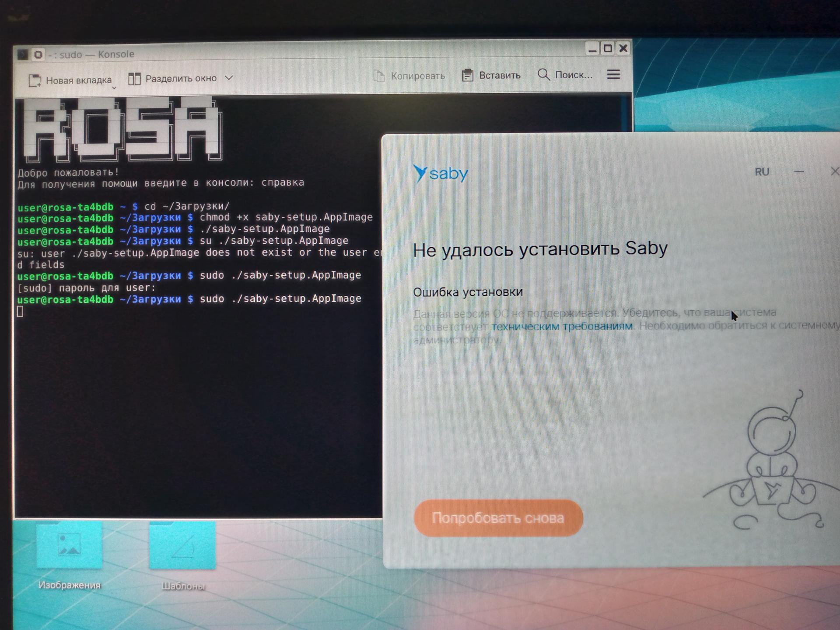The width and height of the screenshot is (840, 630).
Task: Open the Konsole hamburger menu
Action: [x=613, y=74]
